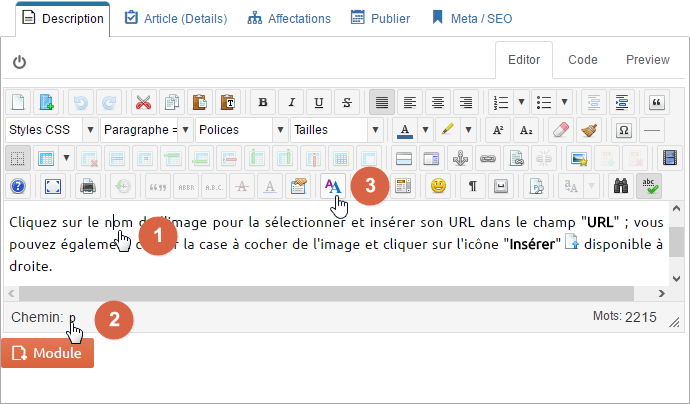Insert an emoticon smiley

pos(438,186)
